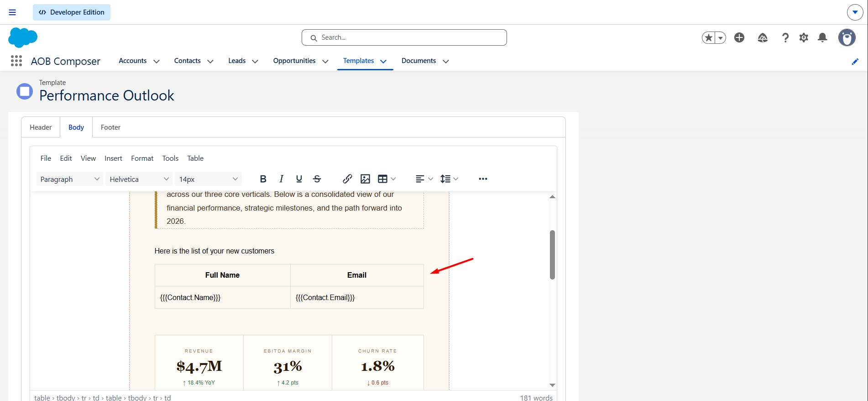Viewport: 868px width, 401px height.
Task: Open the editor Format menu
Action: [142, 158]
